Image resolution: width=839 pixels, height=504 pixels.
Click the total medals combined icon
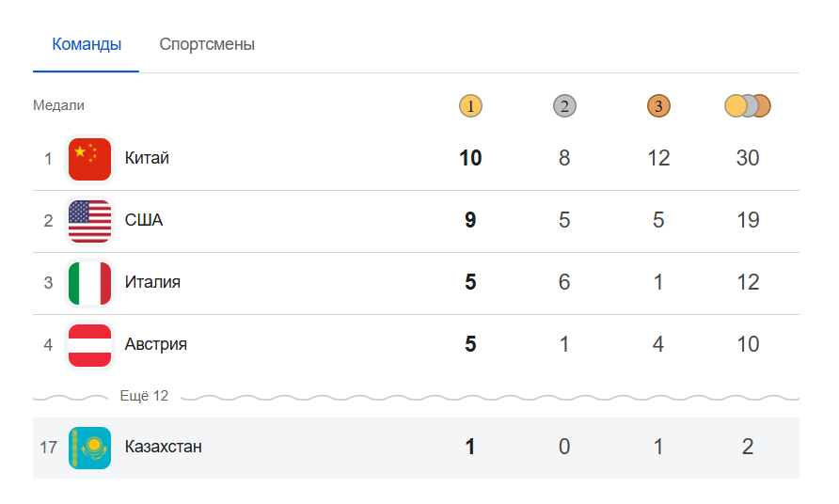(748, 106)
